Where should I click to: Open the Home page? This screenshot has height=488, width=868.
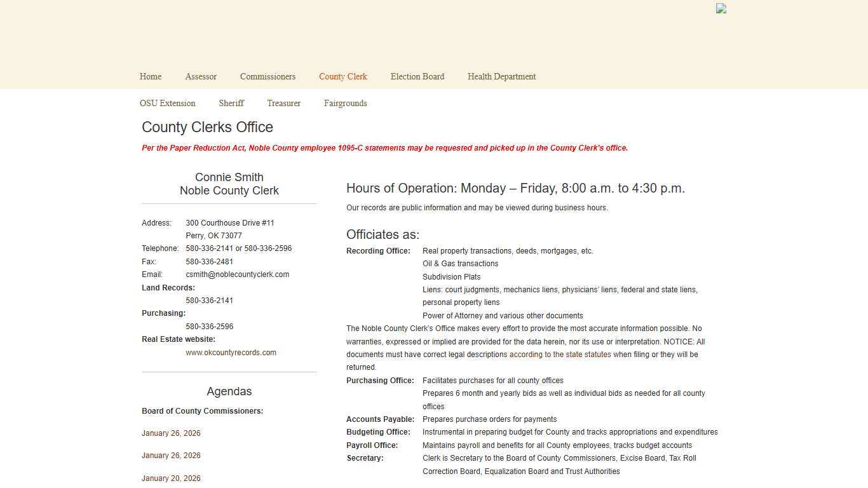pos(150,76)
